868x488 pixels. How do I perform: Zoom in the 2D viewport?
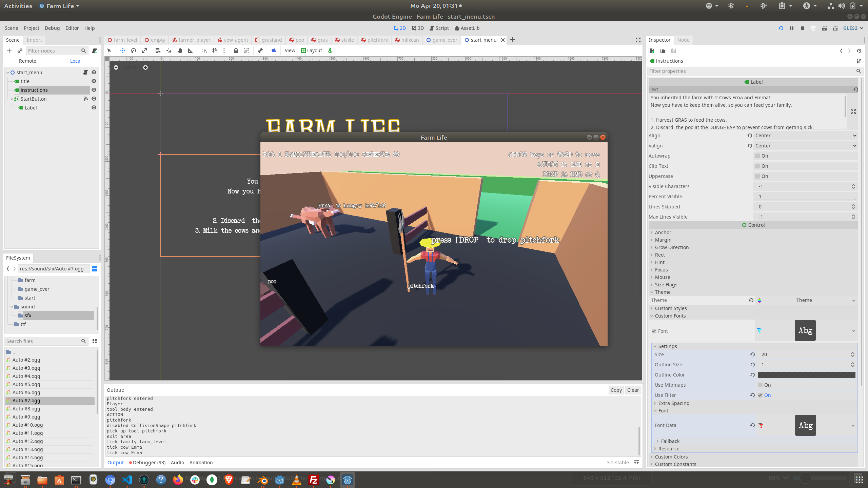(145, 67)
